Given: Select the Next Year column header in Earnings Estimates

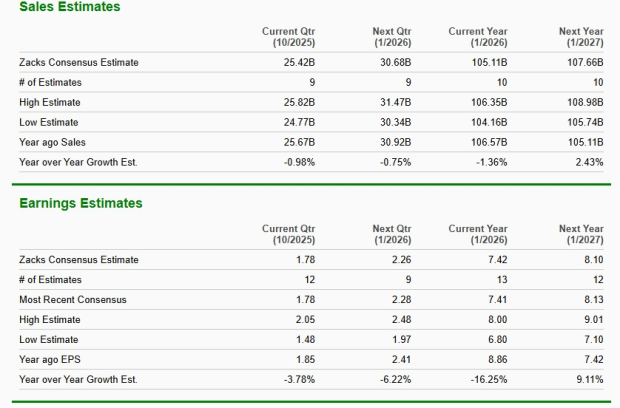Looking at the screenshot, I should click(581, 235).
